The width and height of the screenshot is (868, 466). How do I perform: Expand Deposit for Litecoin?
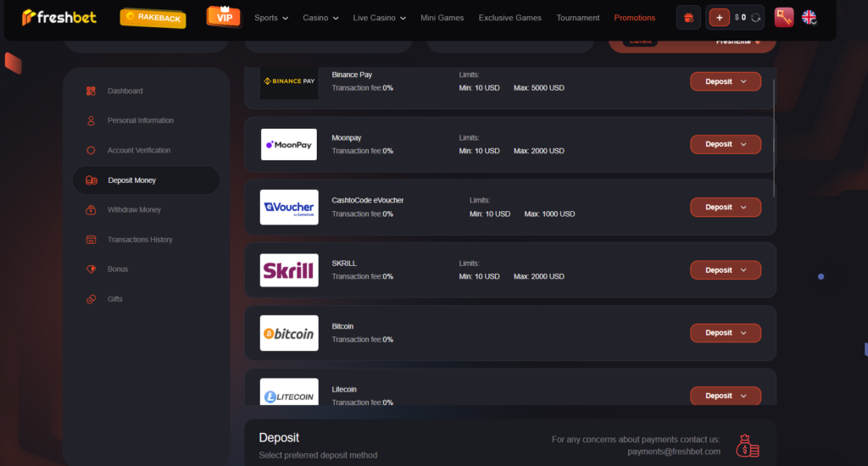[726, 396]
